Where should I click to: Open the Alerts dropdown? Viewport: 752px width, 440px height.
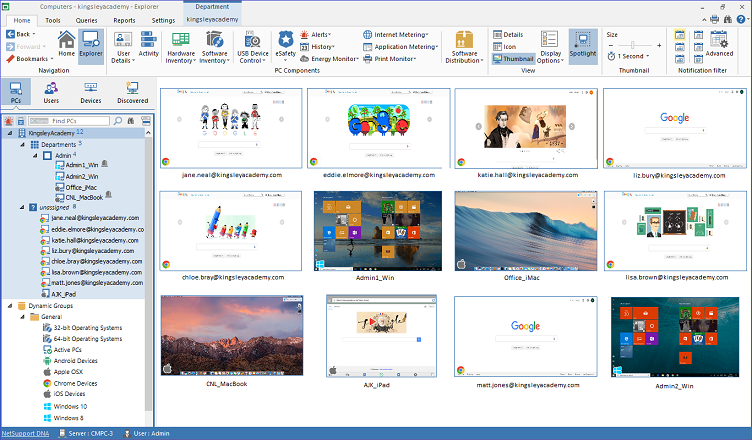315,35
